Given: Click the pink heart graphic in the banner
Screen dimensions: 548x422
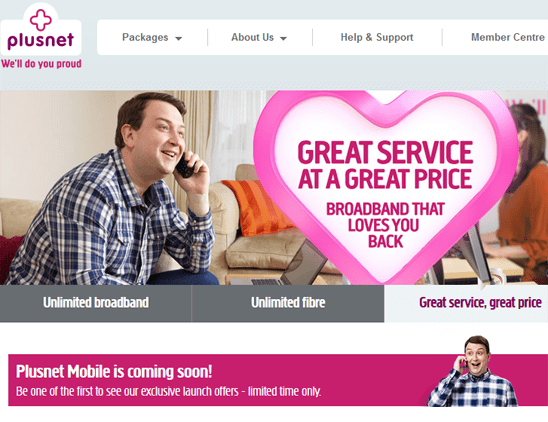Looking at the screenshot, I should coord(386,185).
